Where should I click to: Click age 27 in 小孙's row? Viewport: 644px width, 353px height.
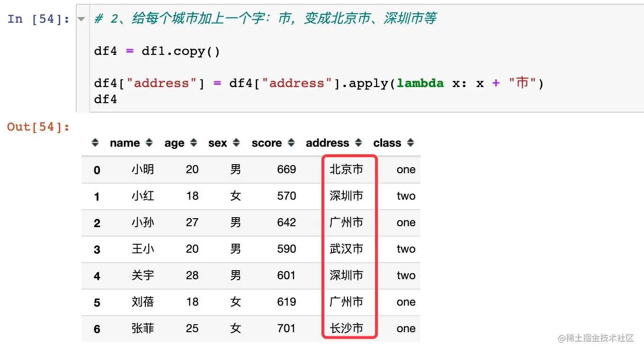click(192, 222)
